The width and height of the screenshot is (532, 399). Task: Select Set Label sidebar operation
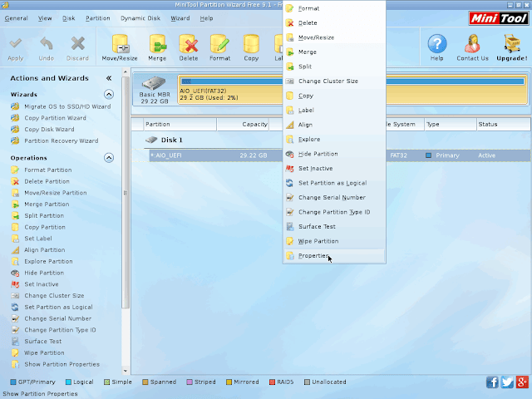click(x=38, y=239)
